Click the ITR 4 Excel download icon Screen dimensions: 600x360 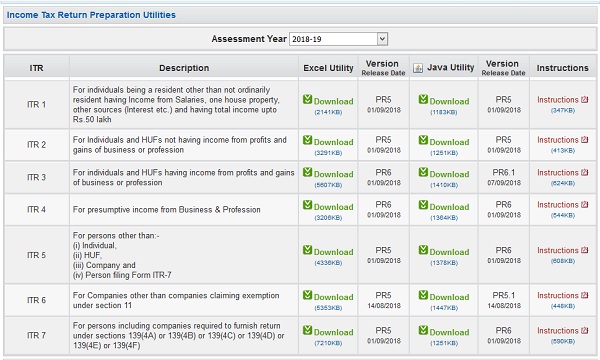click(x=307, y=205)
